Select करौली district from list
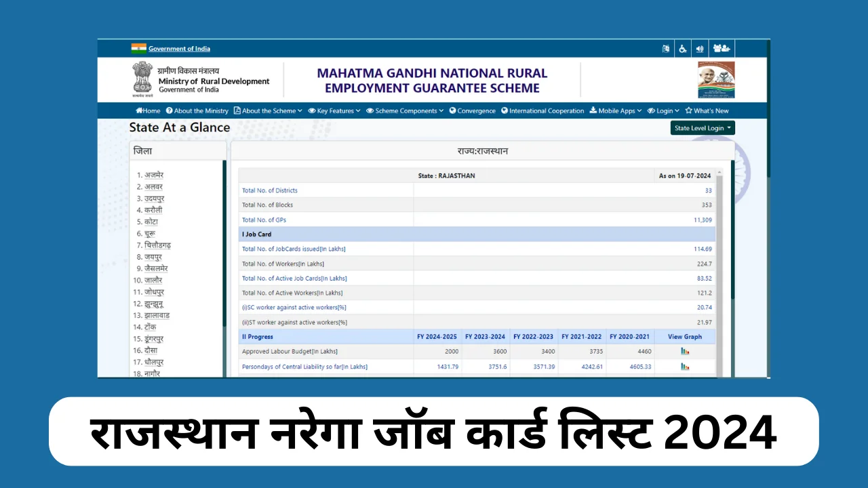Viewport: 868px width, 488px height. pos(153,210)
